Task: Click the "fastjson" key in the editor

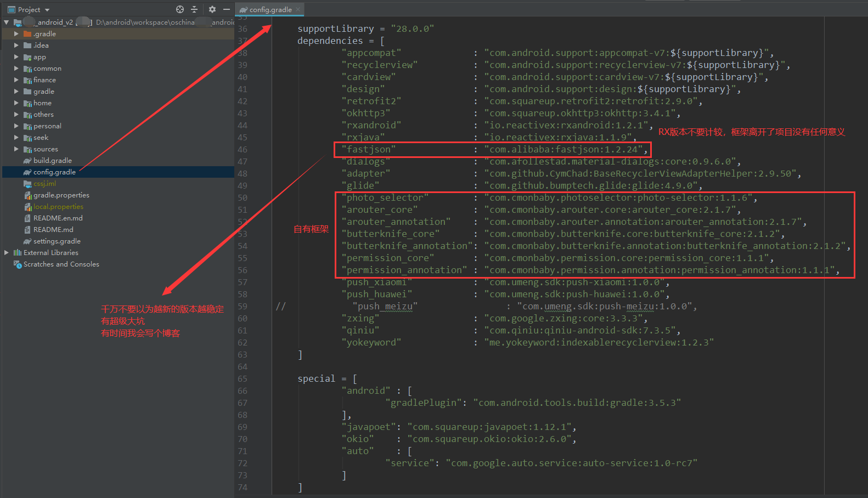Action: coord(369,149)
